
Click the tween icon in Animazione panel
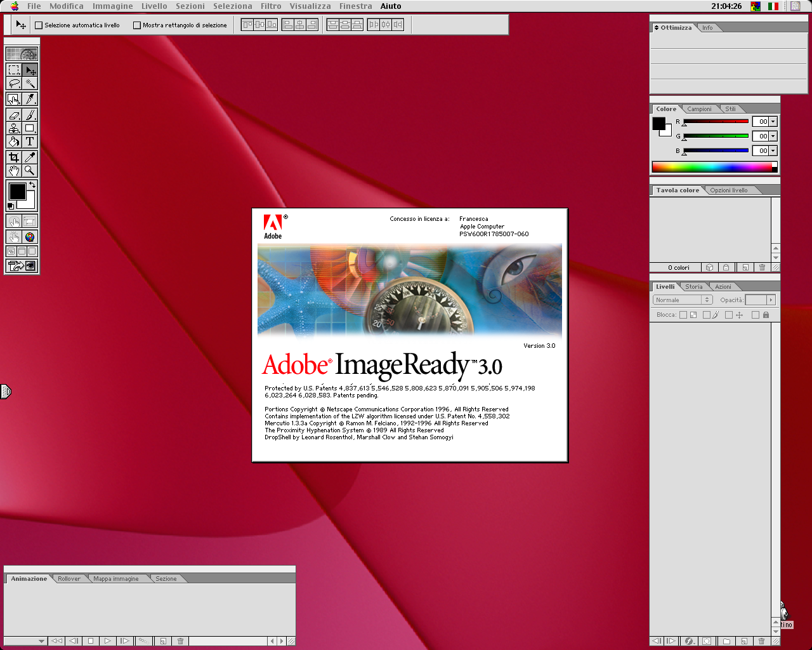click(143, 641)
